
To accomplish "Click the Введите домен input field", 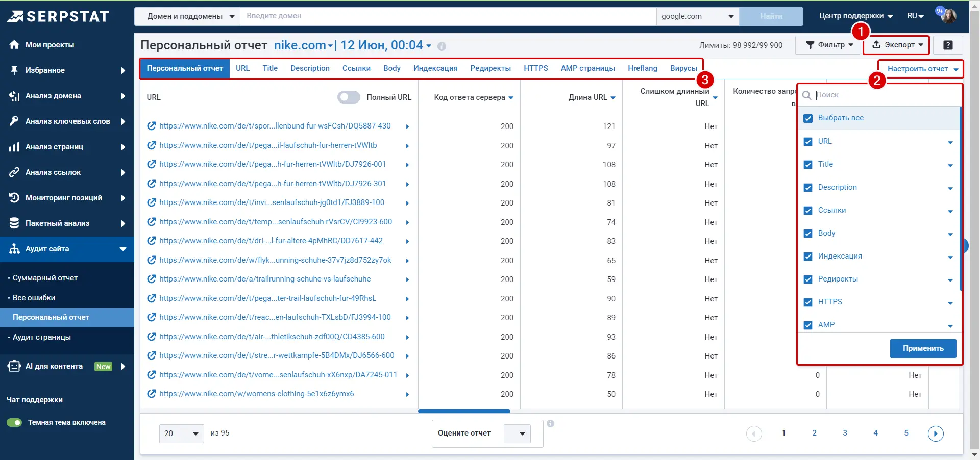I will [x=448, y=16].
